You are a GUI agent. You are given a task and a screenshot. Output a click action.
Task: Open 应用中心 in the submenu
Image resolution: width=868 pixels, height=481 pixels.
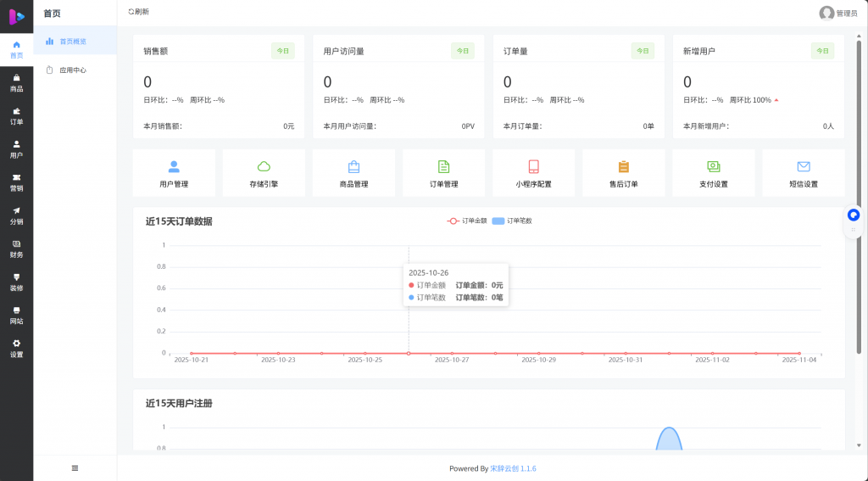(x=75, y=70)
